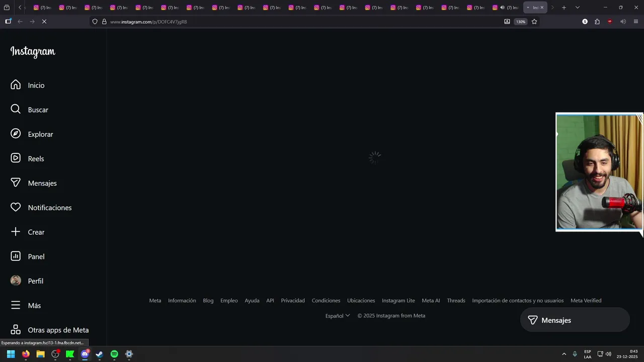Install the site as an app

507,22
